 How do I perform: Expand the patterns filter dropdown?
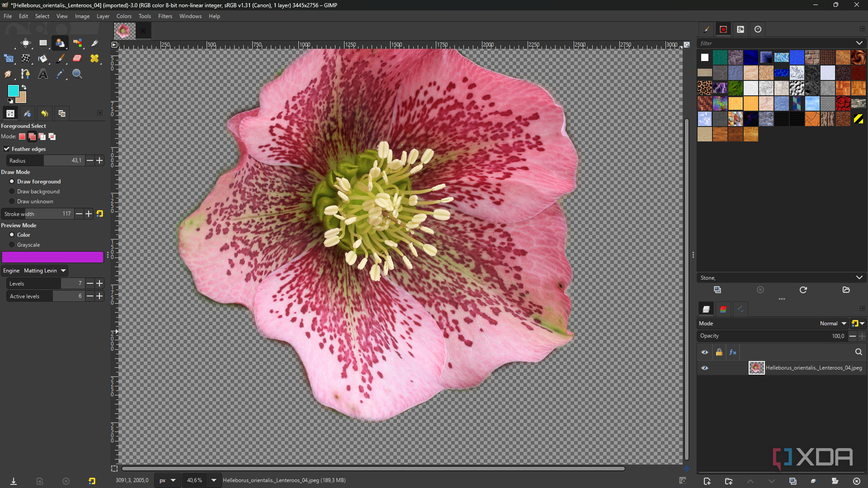tap(859, 43)
